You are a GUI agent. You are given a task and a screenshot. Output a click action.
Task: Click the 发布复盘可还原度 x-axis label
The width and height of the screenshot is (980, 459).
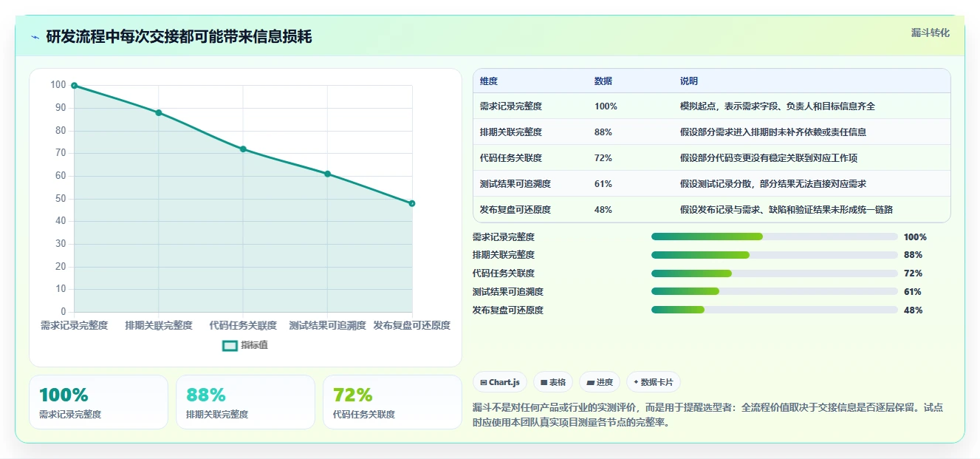[x=412, y=325]
